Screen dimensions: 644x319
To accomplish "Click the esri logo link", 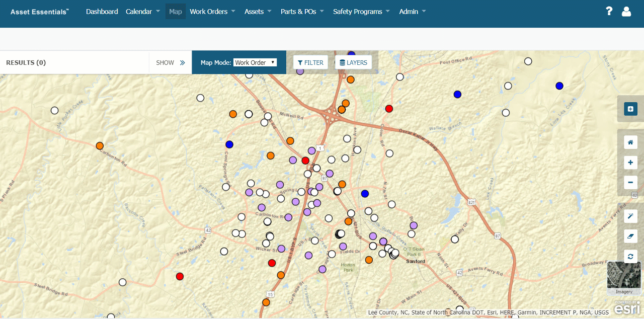I will pyautogui.click(x=627, y=308).
